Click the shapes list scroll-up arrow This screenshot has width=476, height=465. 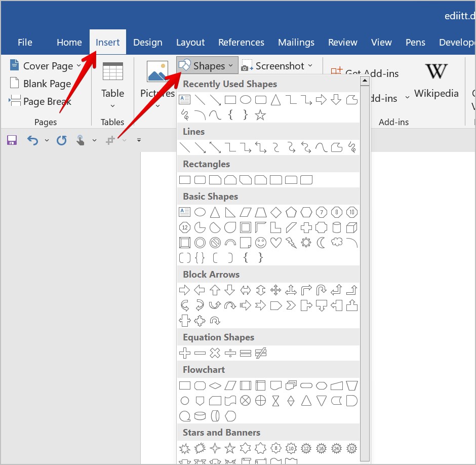(365, 81)
